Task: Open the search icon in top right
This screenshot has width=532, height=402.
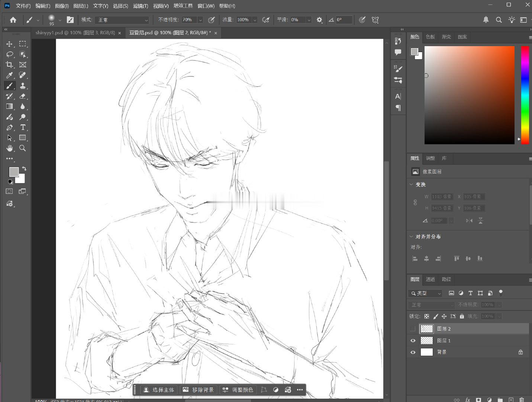Action: click(x=499, y=20)
